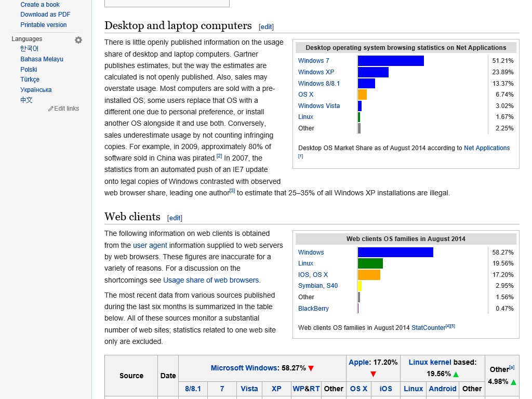Click footnote [2] after China was pirated

(219, 156)
